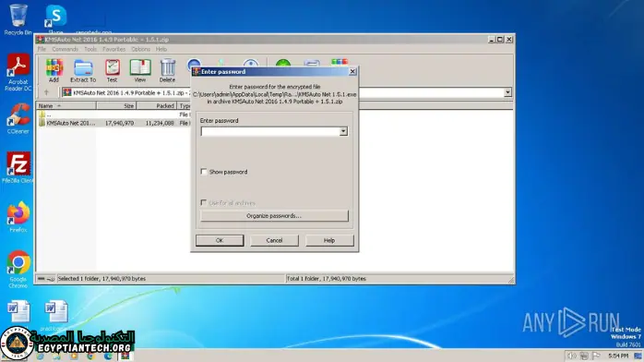Open FileZilla Client shortcut
Image resolution: width=644 pixels, height=362 pixels.
(18, 168)
